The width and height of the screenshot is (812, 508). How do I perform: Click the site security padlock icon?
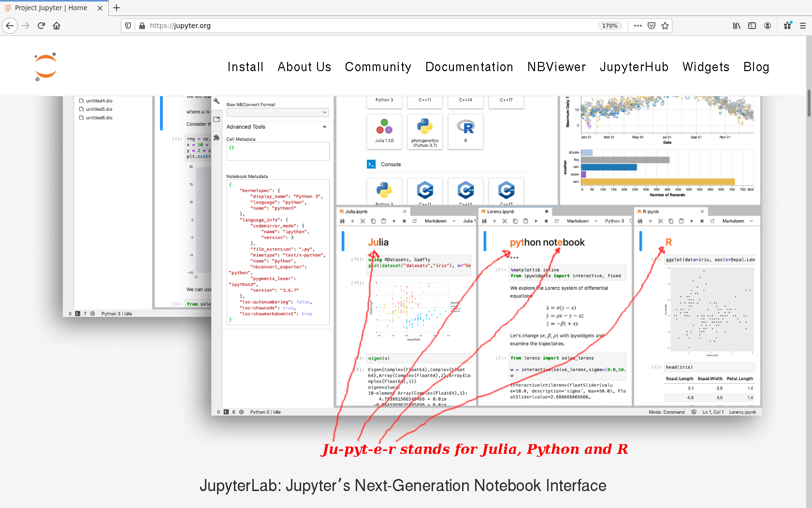point(142,26)
